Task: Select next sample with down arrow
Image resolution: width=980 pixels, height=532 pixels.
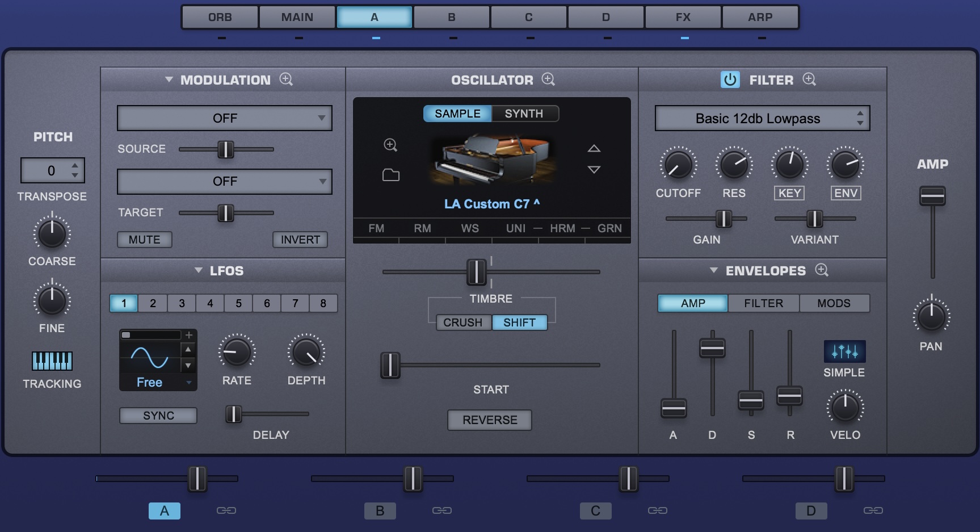Action: pos(594,169)
